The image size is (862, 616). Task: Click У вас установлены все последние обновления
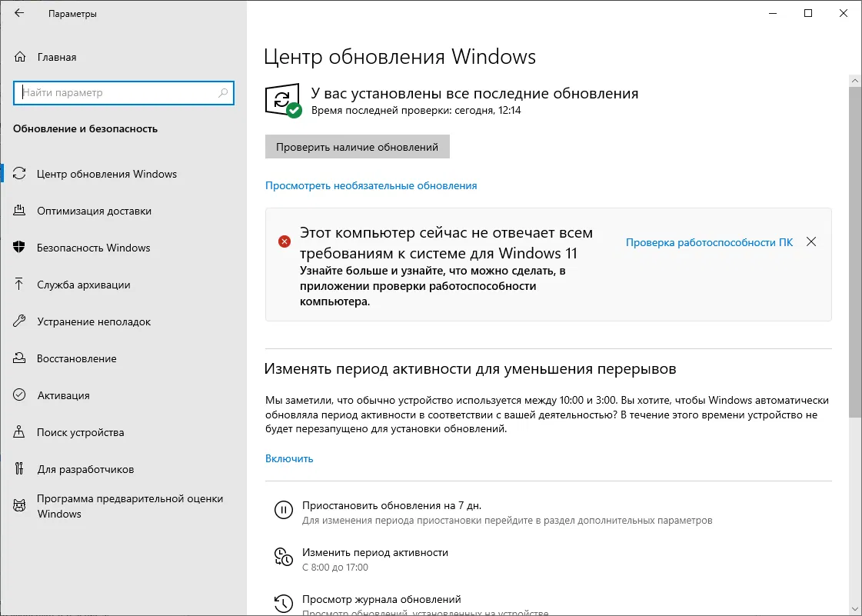[x=474, y=93]
